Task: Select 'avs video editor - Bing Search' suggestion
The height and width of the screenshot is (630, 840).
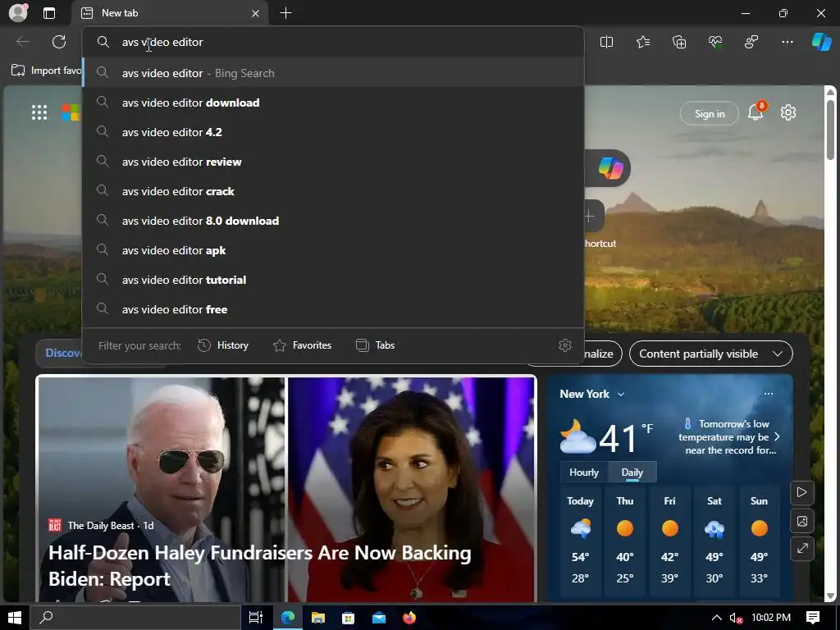Action: (333, 73)
